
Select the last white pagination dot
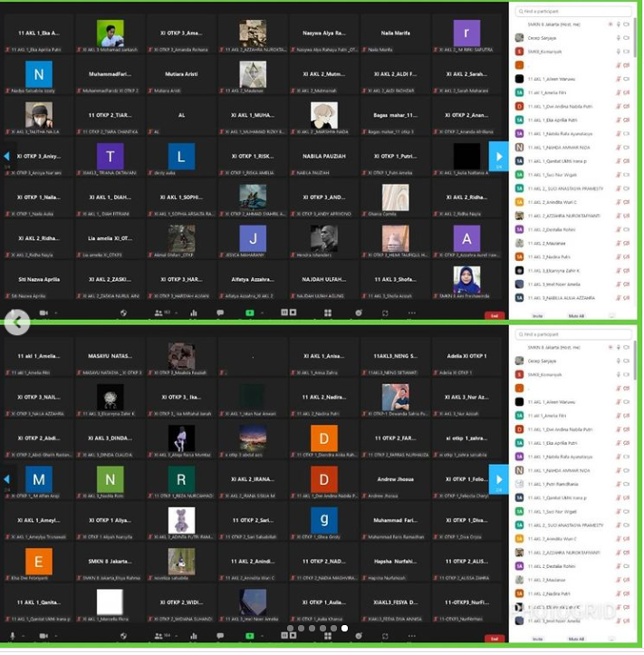point(344,628)
